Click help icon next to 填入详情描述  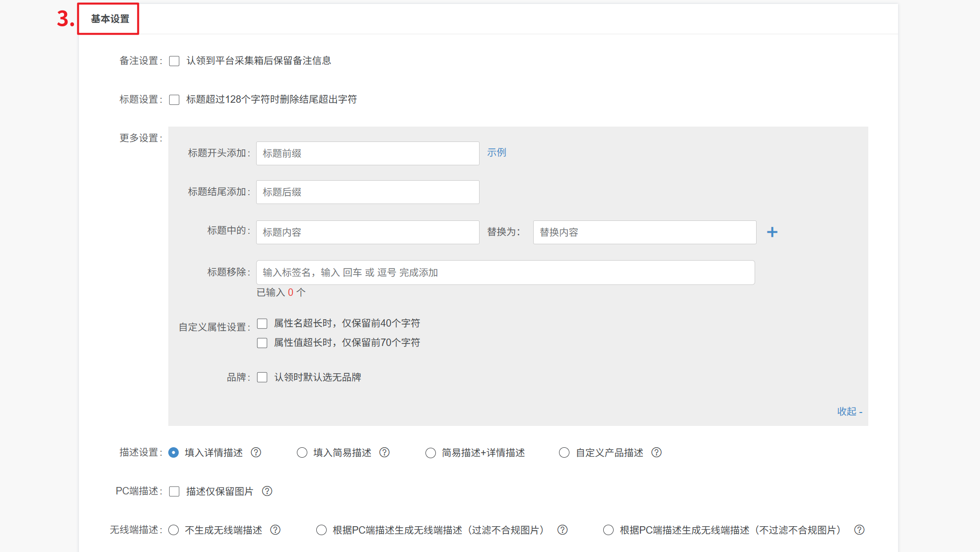256,452
